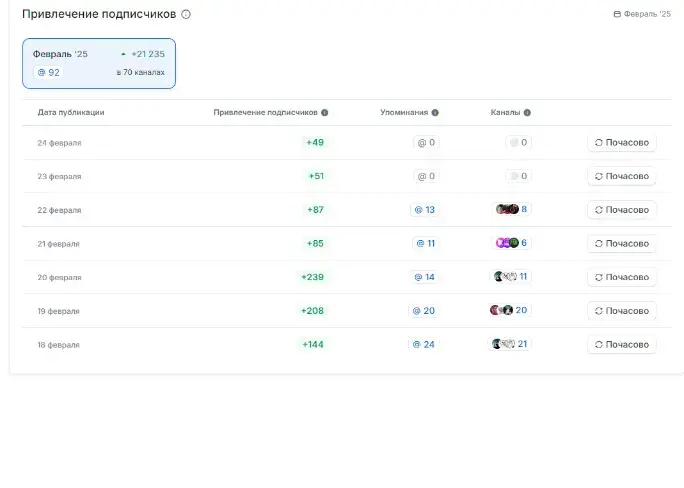This screenshot has height=488, width=684.
Task: Click mentions badge @ 20 for 19 февраля
Action: [424, 311]
